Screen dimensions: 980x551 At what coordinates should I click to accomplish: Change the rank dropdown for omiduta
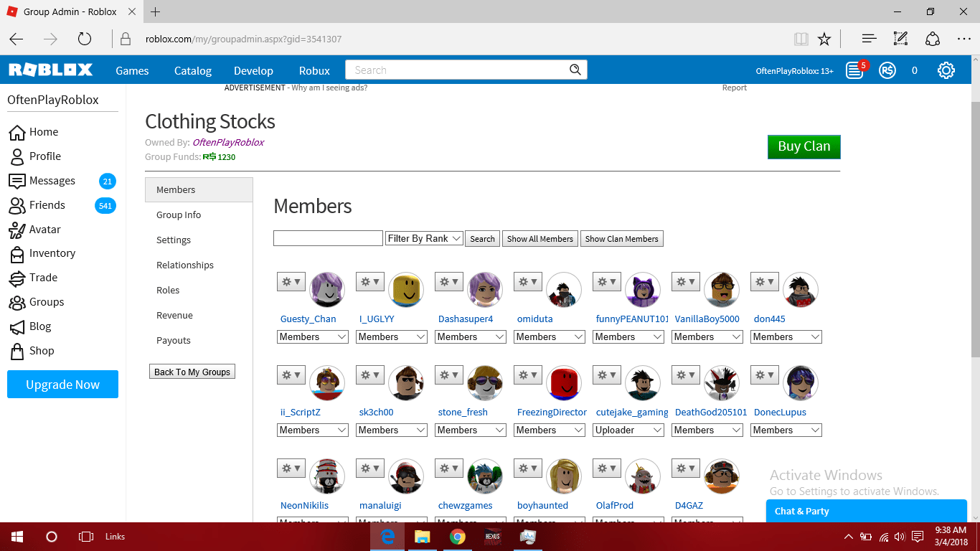coord(550,336)
